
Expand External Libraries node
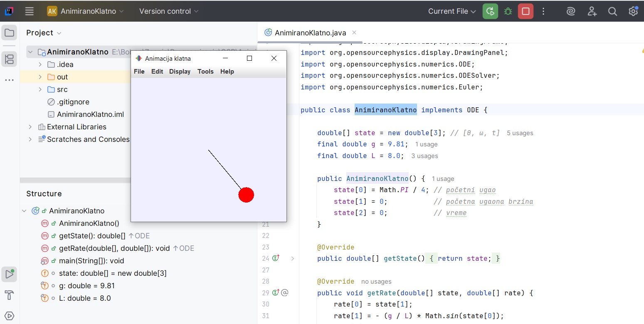30,127
